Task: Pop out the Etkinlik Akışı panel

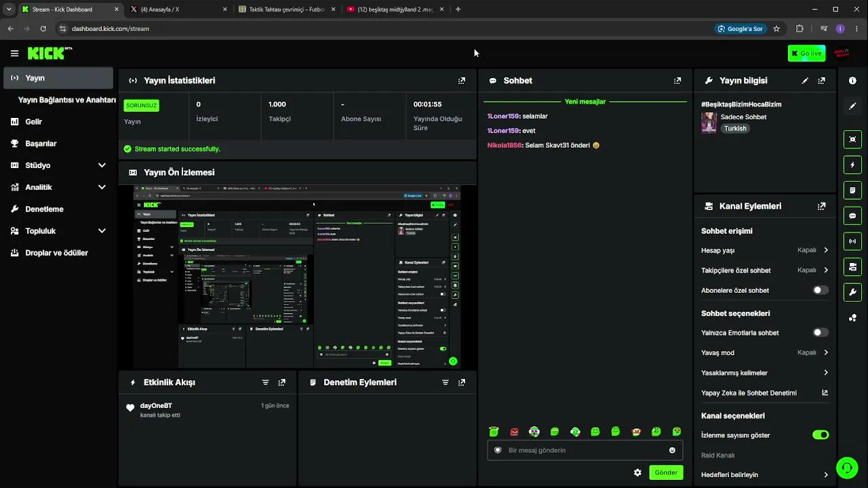Action: tap(282, 382)
